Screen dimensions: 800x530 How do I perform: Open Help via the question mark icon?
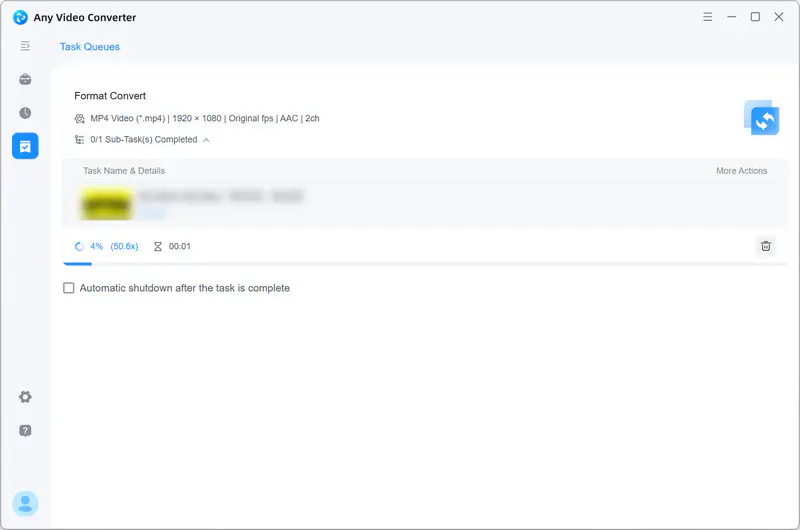tap(25, 431)
